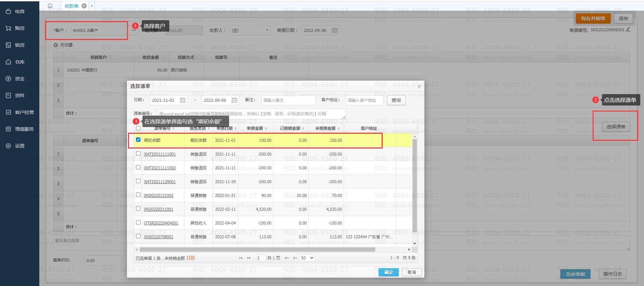Click the start date calendar icon
The width and height of the screenshot is (644, 286).
coord(183,100)
